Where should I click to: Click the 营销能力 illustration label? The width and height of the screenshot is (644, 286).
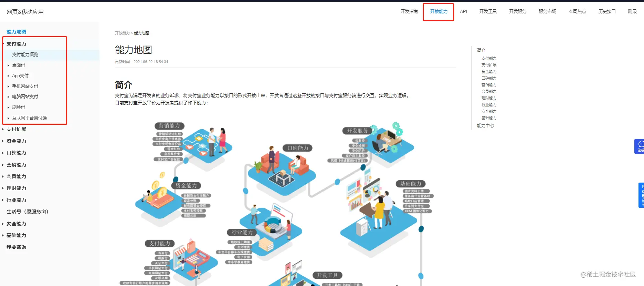[x=169, y=126]
